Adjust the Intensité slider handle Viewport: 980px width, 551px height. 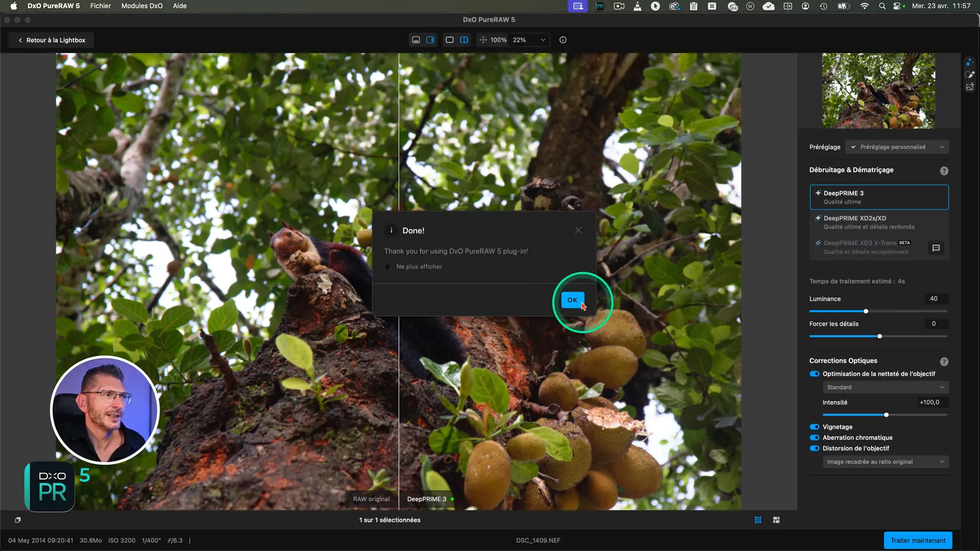[x=886, y=415]
